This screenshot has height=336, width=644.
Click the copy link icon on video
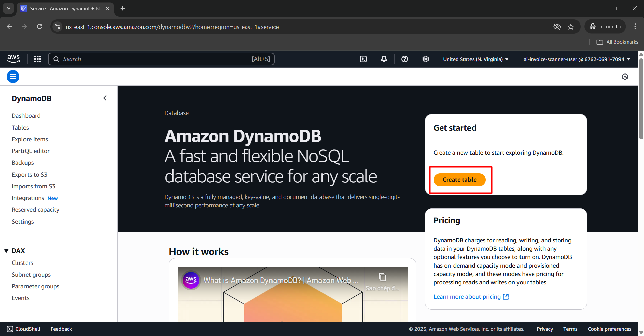(382, 277)
